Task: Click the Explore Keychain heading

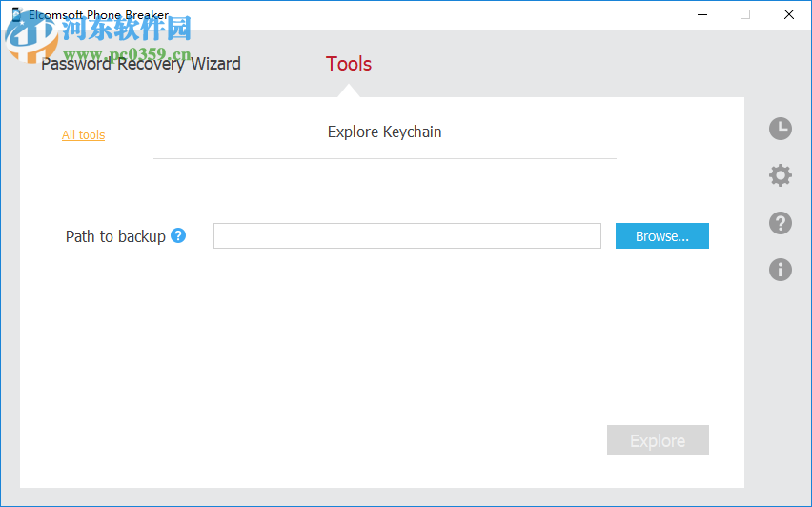Action: click(384, 132)
